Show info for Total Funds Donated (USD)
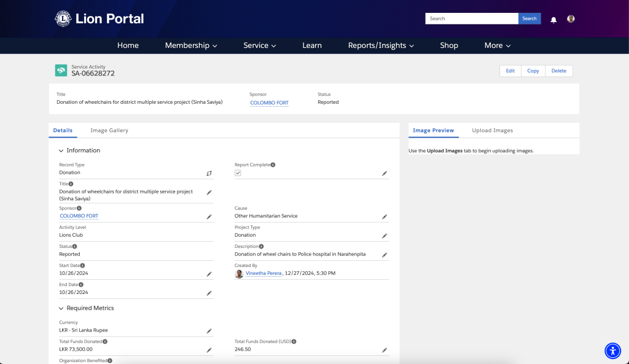The height and width of the screenshot is (364, 629). pyautogui.click(x=294, y=341)
